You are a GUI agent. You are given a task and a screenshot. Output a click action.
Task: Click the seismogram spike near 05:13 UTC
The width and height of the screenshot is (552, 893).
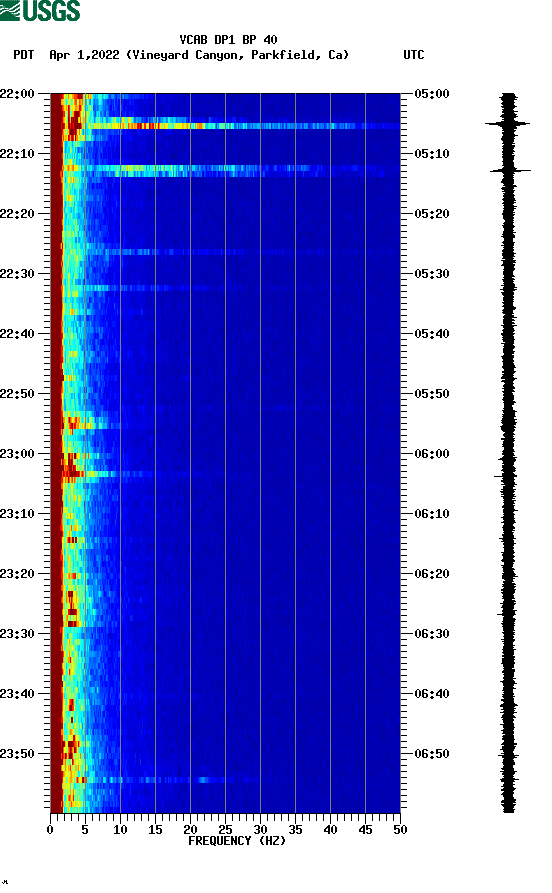510,170
